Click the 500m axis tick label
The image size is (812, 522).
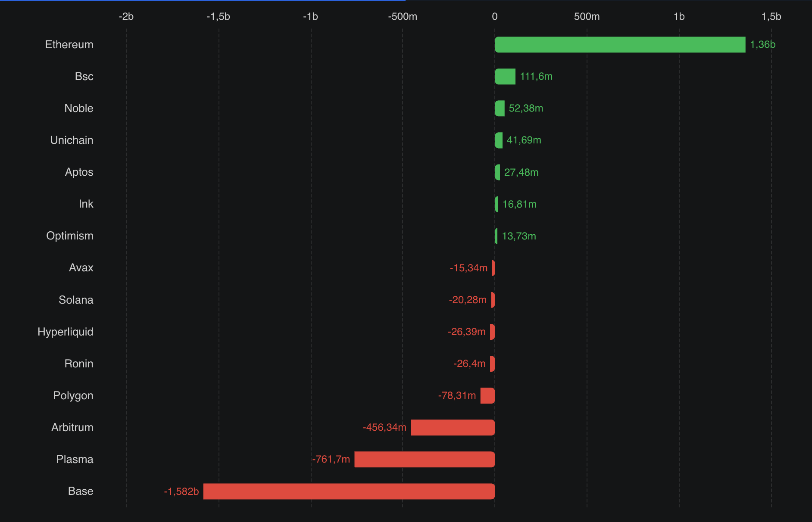pos(587,16)
